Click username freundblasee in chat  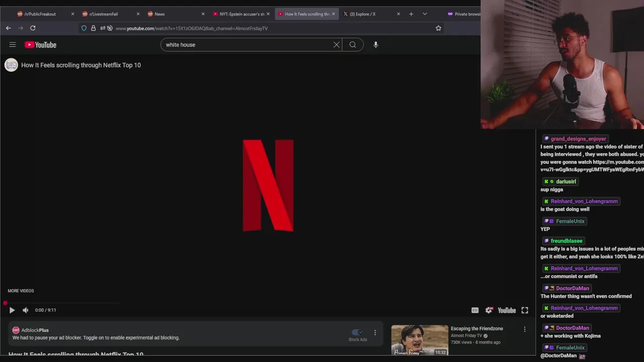click(566, 241)
